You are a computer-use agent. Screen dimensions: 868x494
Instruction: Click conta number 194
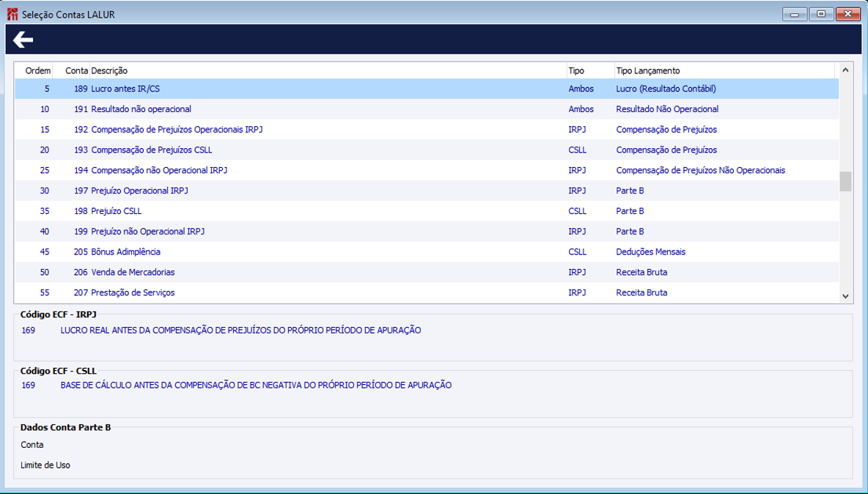81,170
